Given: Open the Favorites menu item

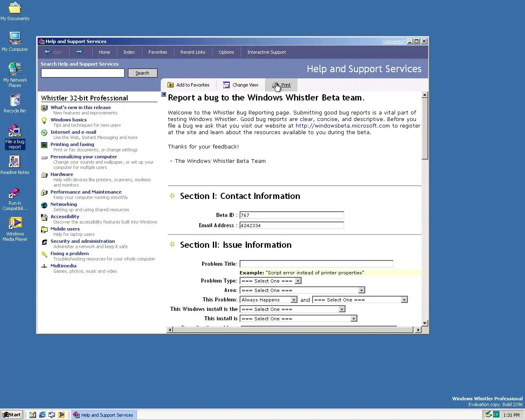Looking at the screenshot, I should (x=158, y=52).
